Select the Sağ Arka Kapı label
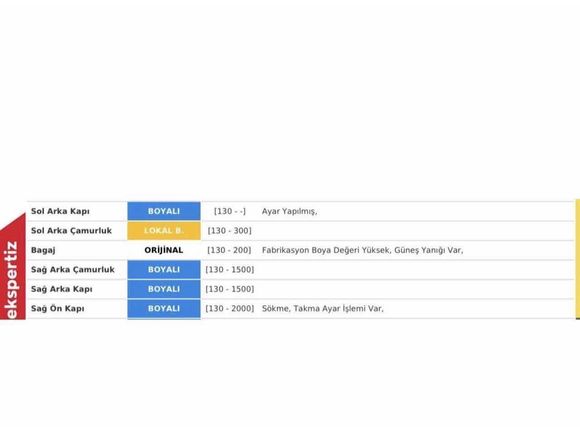 [x=62, y=289]
